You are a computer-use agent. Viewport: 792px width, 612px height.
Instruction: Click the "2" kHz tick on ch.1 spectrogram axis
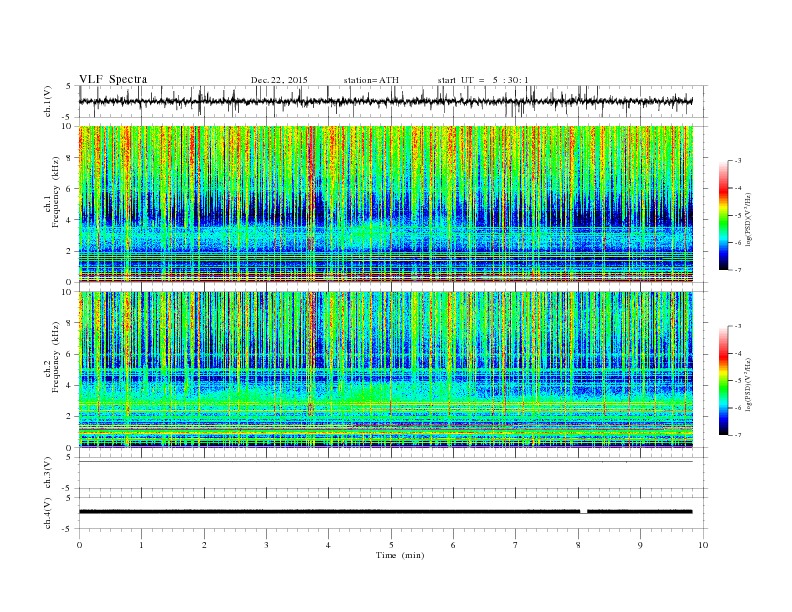[70, 251]
